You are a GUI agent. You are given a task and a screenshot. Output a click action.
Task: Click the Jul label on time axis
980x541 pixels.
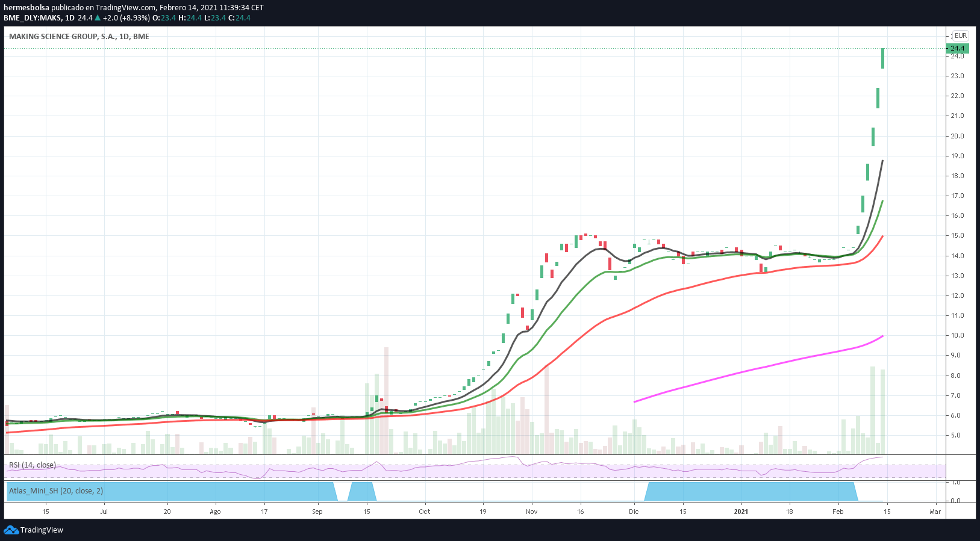tap(104, 512)
